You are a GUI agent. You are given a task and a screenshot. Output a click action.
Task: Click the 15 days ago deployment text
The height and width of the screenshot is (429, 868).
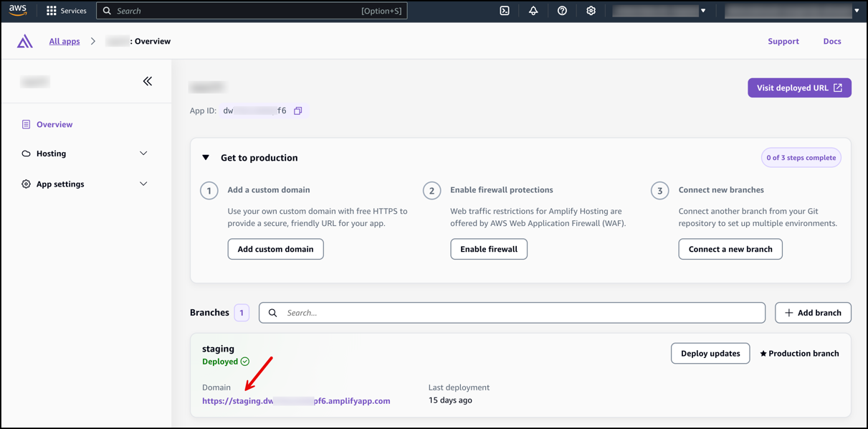450,400
